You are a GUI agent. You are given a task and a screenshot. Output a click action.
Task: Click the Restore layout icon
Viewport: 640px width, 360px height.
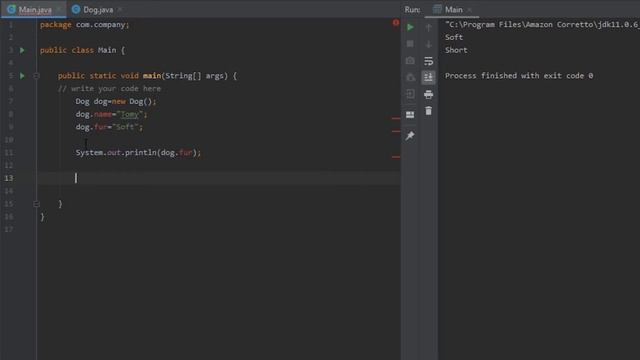[x=410, y=115]
